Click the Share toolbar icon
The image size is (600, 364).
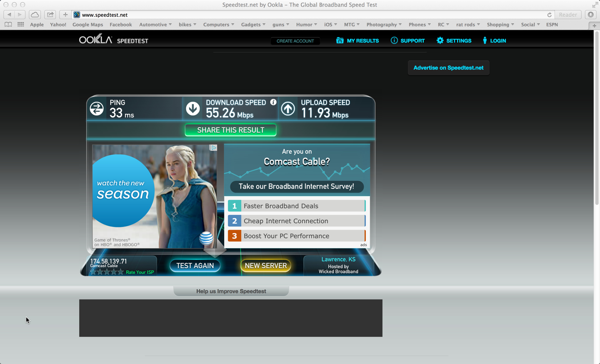tap(50, 15)
